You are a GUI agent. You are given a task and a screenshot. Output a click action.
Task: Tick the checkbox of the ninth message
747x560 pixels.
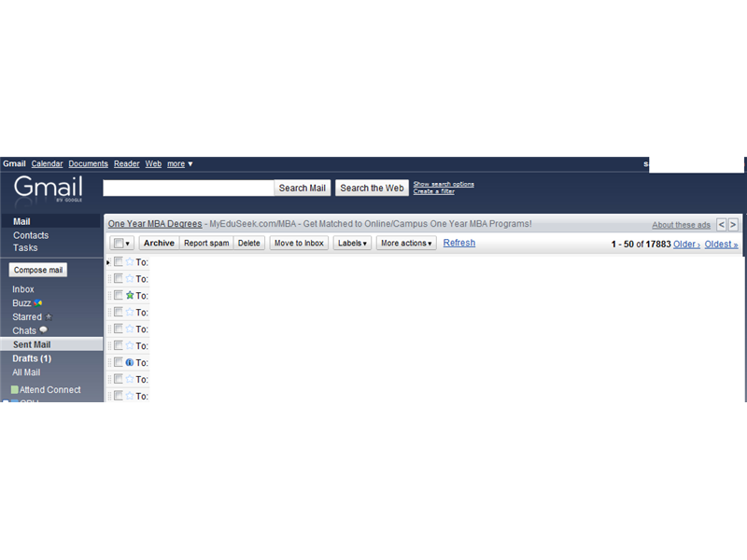(x=119, y=395)
